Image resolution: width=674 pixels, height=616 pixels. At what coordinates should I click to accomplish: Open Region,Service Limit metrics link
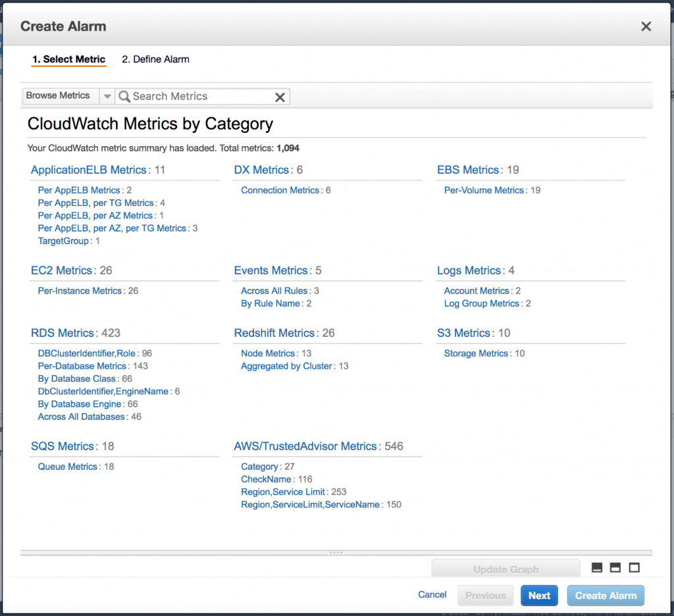click(x=283, y=492)
